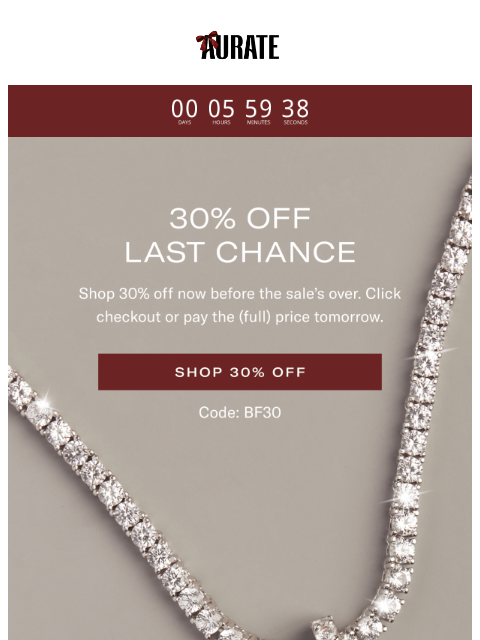Click the 30% OFF headline text
Image resolution: width=480 pixels, height=640 pixels.
pyautogui.click(x=240, y=218)
